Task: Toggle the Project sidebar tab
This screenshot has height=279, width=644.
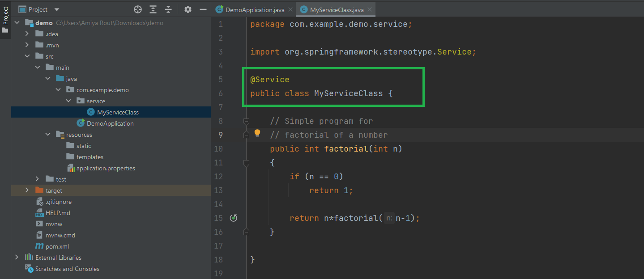Action: point(5,19)
